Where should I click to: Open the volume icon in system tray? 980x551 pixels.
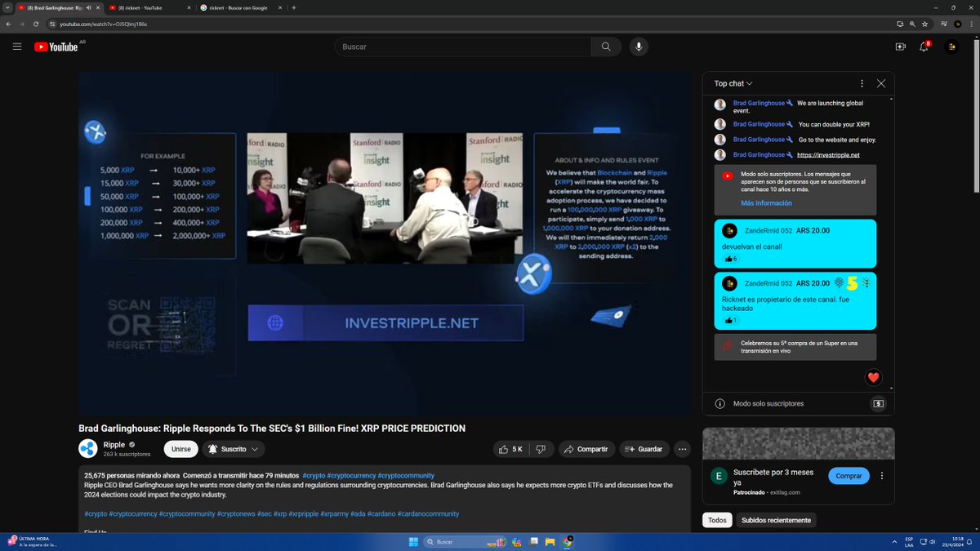[932, 541]
